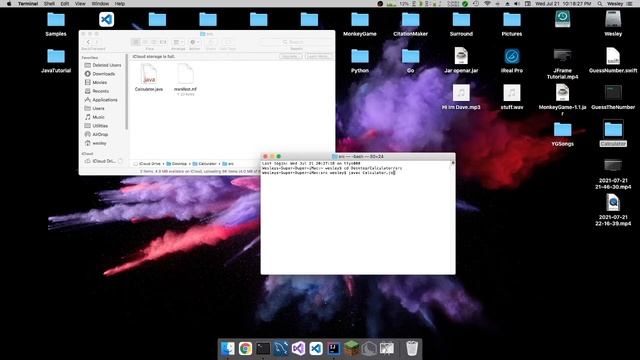Launch Google Chrome from the Dock
The width and height of the screenshot is (640, 360).
[245, 349]
